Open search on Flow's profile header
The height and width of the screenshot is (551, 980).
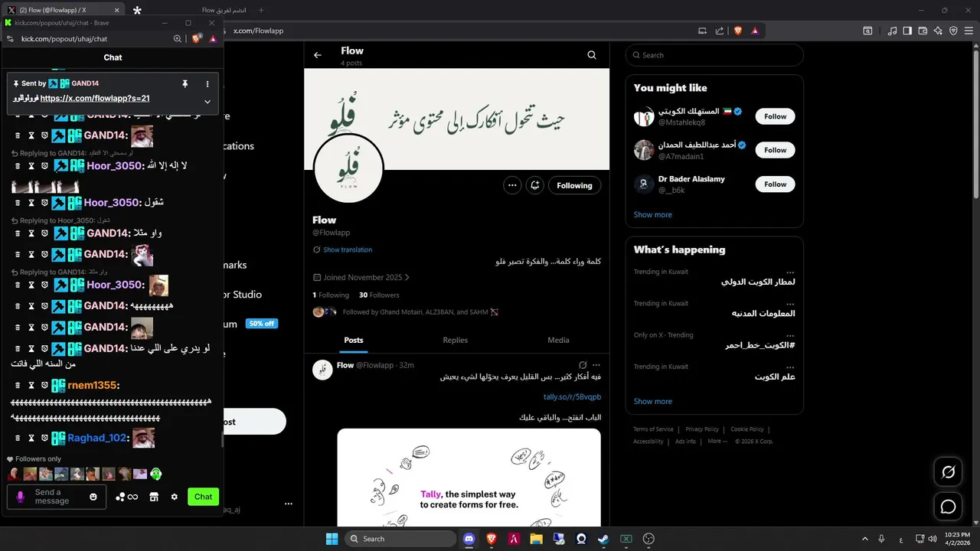pyautogui.click(x=592, y=55)
